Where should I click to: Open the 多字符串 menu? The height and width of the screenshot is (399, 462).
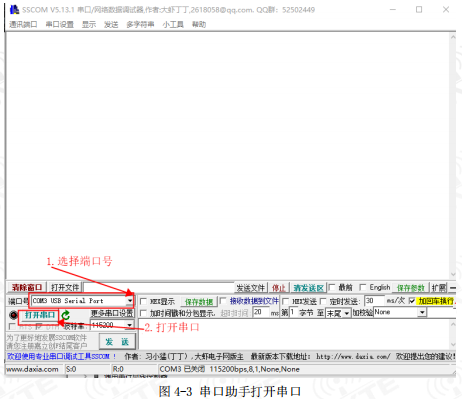coord(140,24)
